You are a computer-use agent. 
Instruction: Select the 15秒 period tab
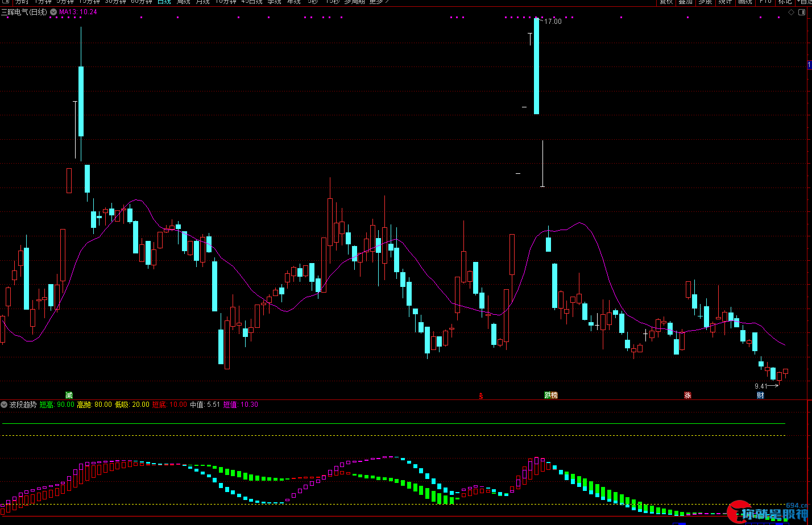tap(332, 2)
